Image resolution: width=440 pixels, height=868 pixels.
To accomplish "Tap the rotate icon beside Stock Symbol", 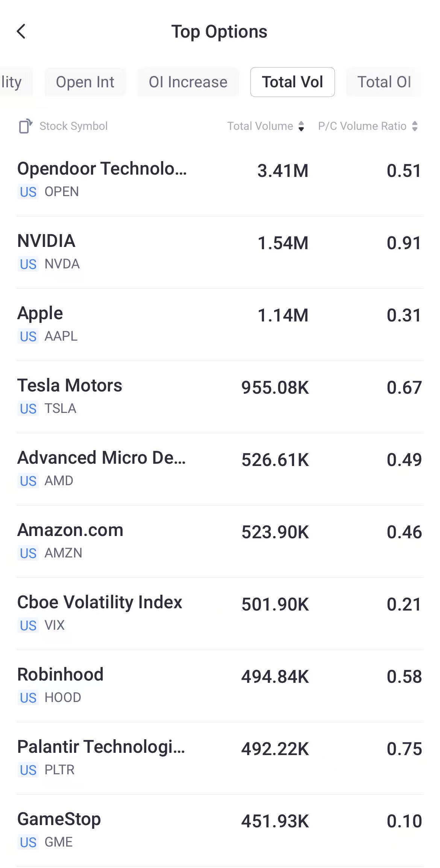I will [x=25, y=126].
